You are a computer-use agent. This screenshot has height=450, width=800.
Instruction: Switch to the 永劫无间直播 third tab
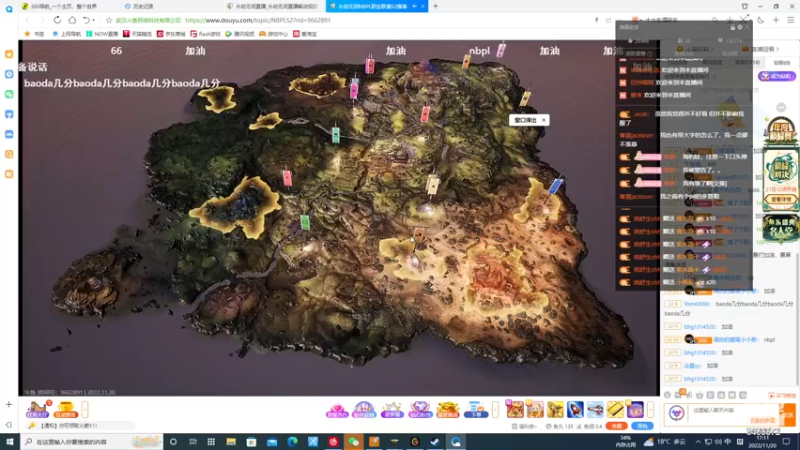coord(276,6)
